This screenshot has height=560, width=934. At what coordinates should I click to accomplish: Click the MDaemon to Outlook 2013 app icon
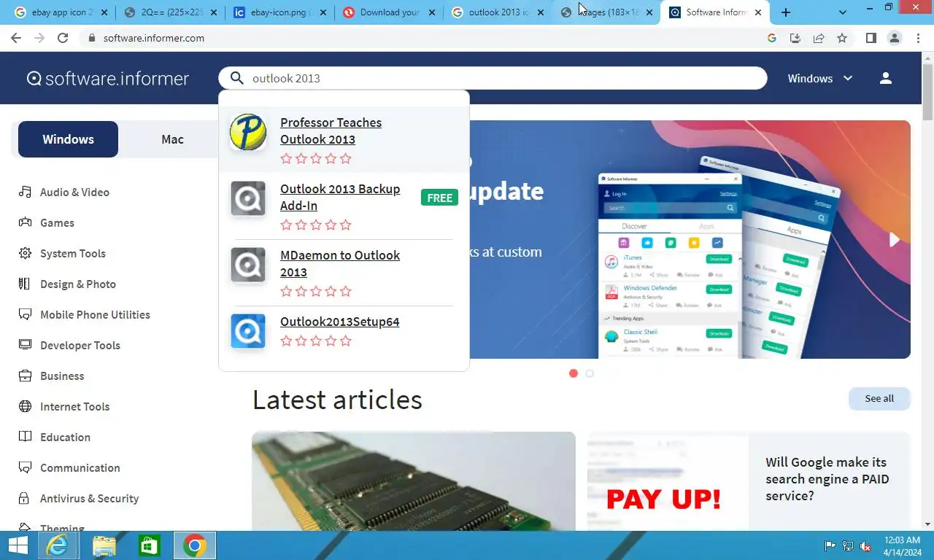click(x=248, y=265)
